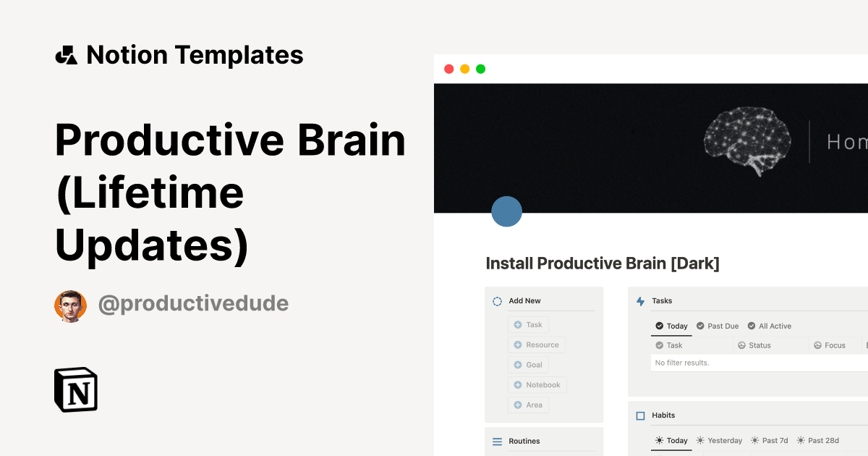Click the Status column clock icon
Viewport: 868px width, 456px height.
click(742, 345)
